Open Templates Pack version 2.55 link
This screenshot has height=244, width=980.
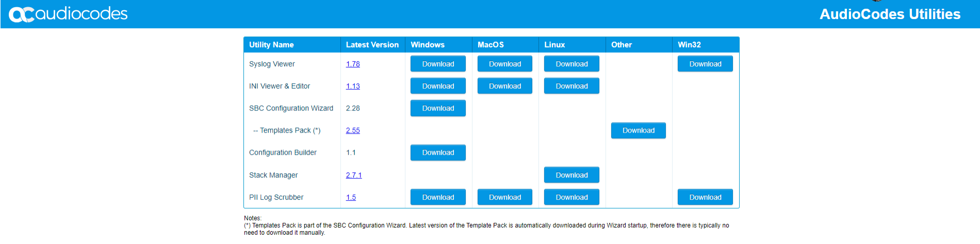(353, 131)
